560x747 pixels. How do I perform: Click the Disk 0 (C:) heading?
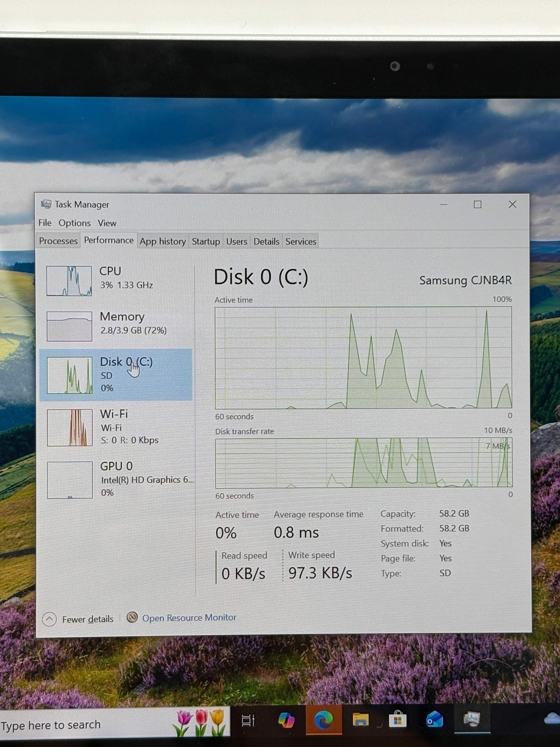pos(261,277)
